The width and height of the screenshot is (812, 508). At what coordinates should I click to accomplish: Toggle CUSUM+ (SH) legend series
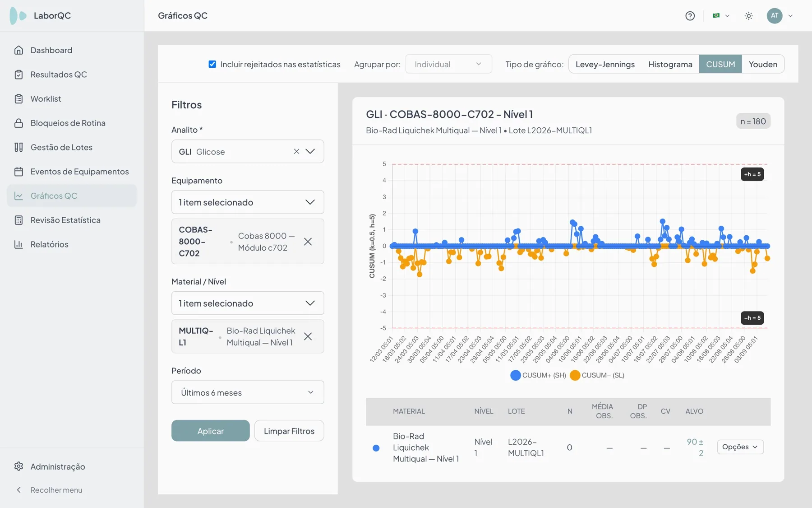pos(538,375)
